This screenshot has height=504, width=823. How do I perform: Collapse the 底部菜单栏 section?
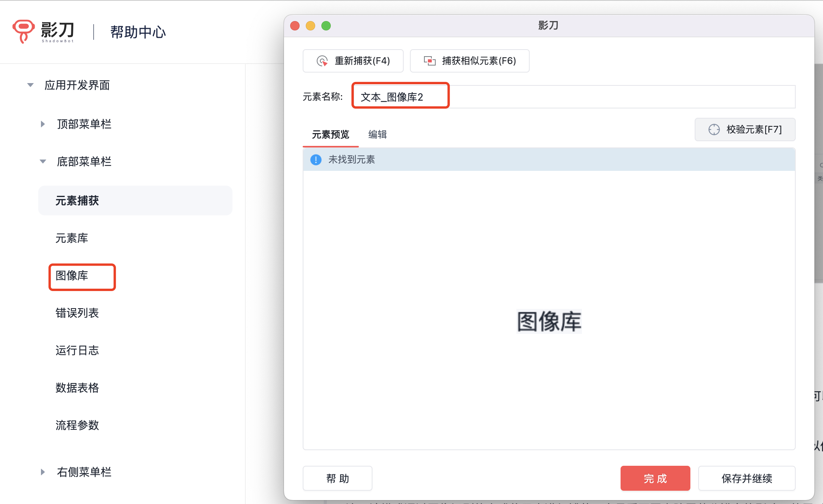(43, 161)
